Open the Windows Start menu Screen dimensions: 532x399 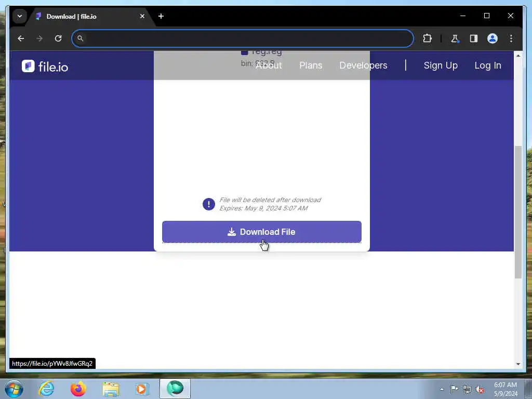14,389
